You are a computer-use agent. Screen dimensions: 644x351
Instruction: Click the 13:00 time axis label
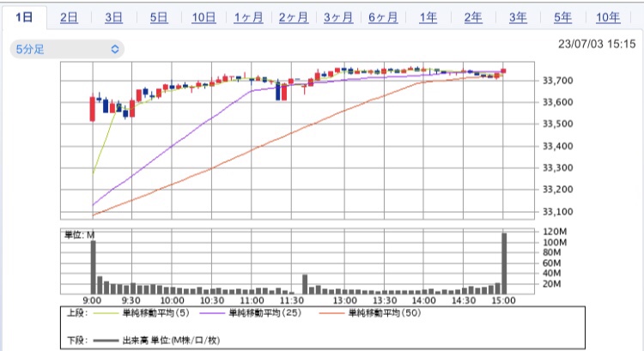click(345, 301)
